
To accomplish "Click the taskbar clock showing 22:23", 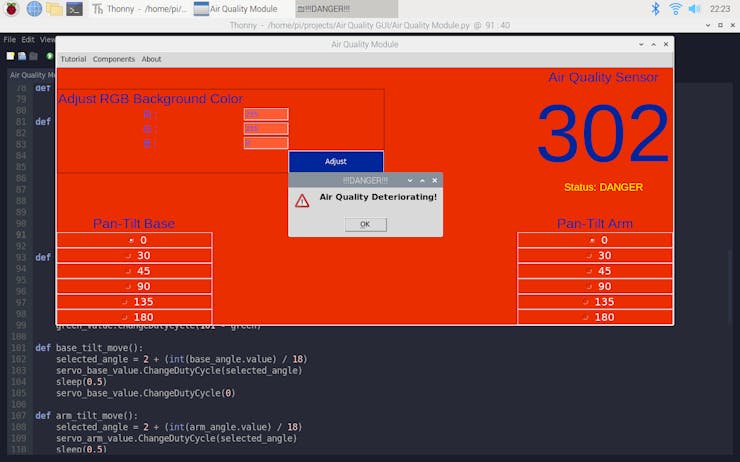I will [720, 8].
